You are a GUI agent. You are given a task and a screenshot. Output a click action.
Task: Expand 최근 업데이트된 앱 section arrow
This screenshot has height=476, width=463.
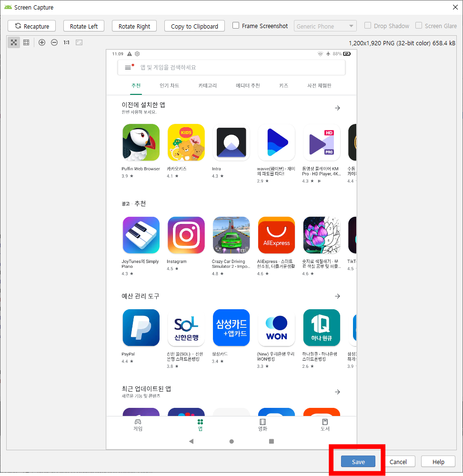(337, 392)
